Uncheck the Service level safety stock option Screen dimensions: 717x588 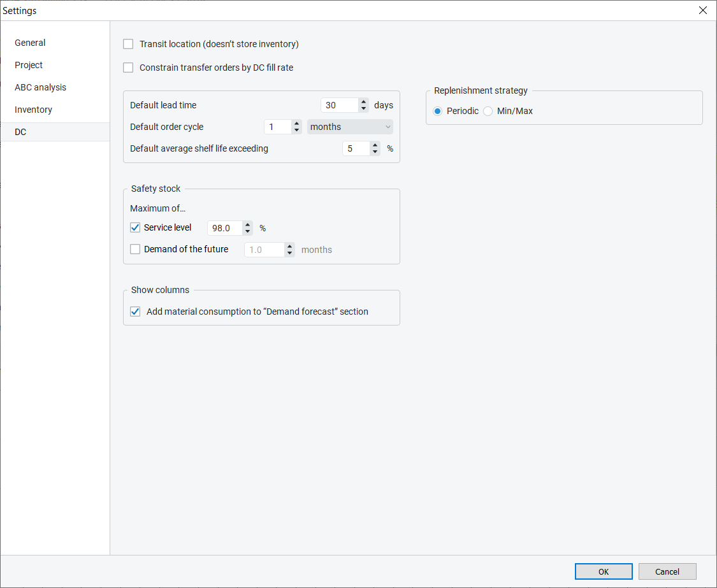click(x=135, y=227)
